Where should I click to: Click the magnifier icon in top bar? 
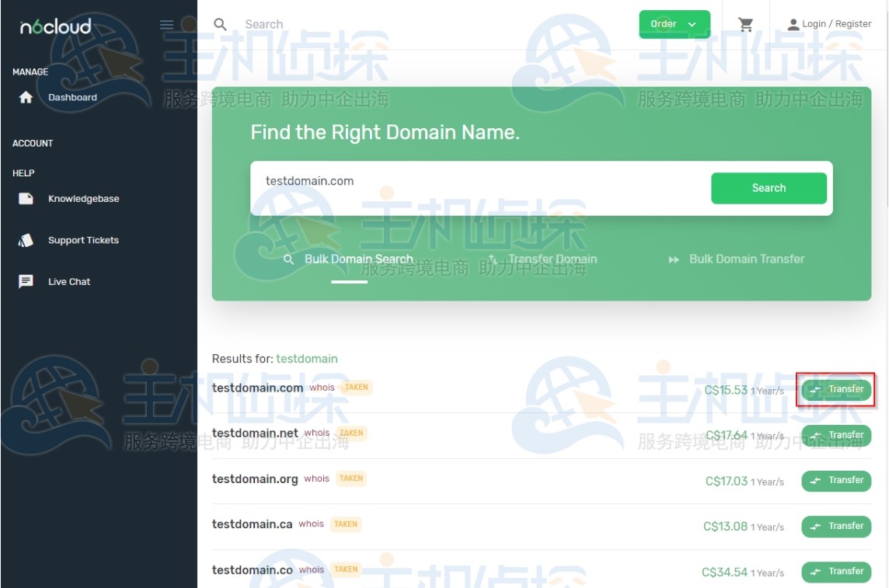click(220, 24)
